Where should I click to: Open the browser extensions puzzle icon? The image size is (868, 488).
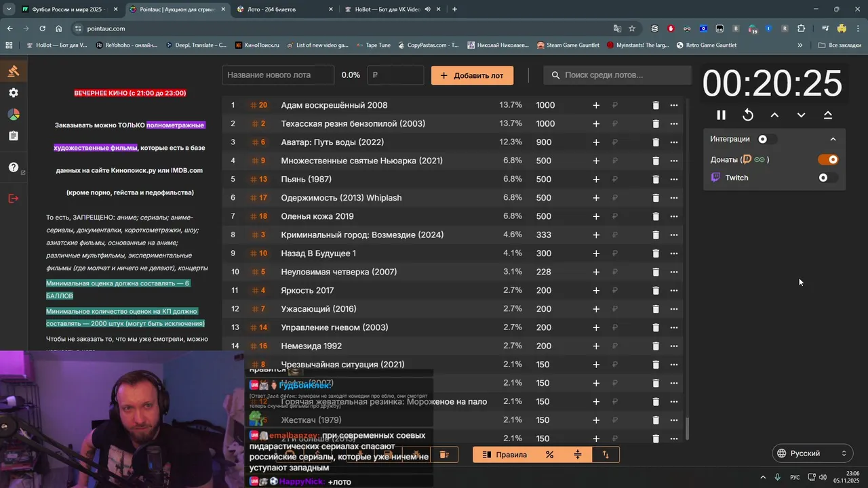click(802, 28)
